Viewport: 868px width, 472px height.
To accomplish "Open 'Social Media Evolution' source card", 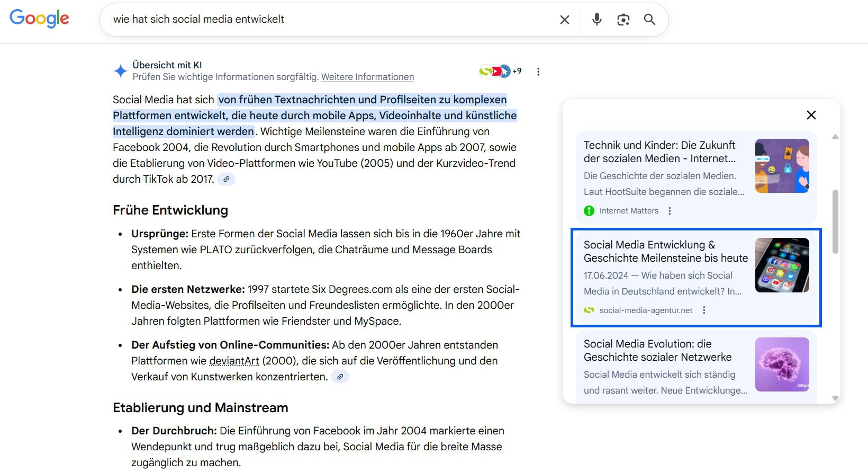I will pyautogui.click(x=697, y=367).
